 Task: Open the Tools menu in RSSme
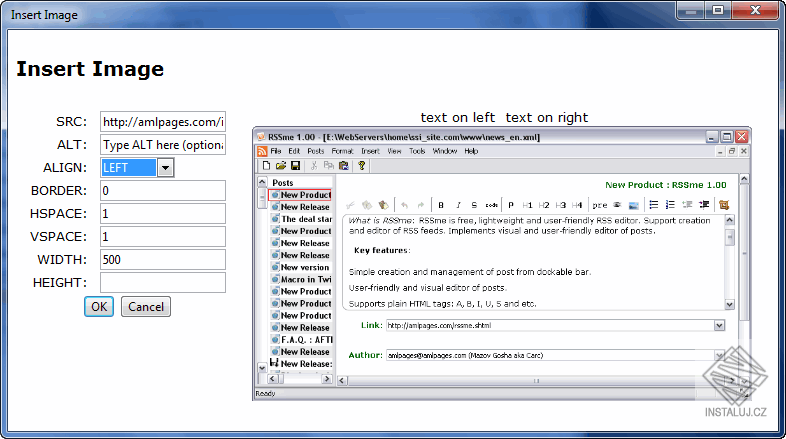pos(417,151)
